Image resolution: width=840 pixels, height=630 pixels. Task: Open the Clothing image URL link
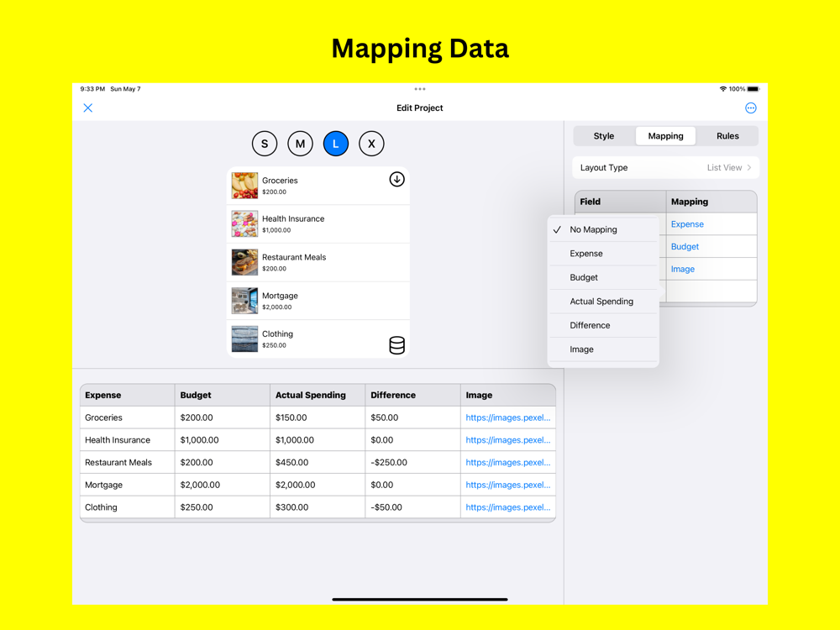coord(508,507)
